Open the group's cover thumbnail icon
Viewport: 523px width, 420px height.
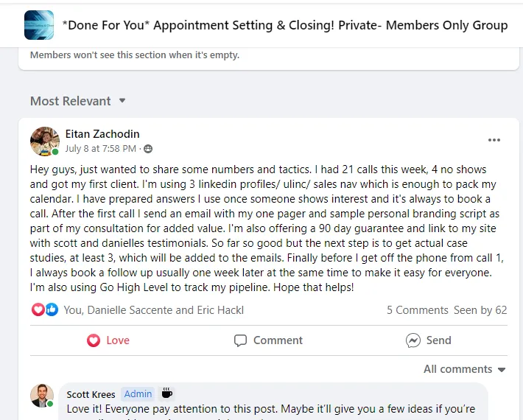(39, 25)
